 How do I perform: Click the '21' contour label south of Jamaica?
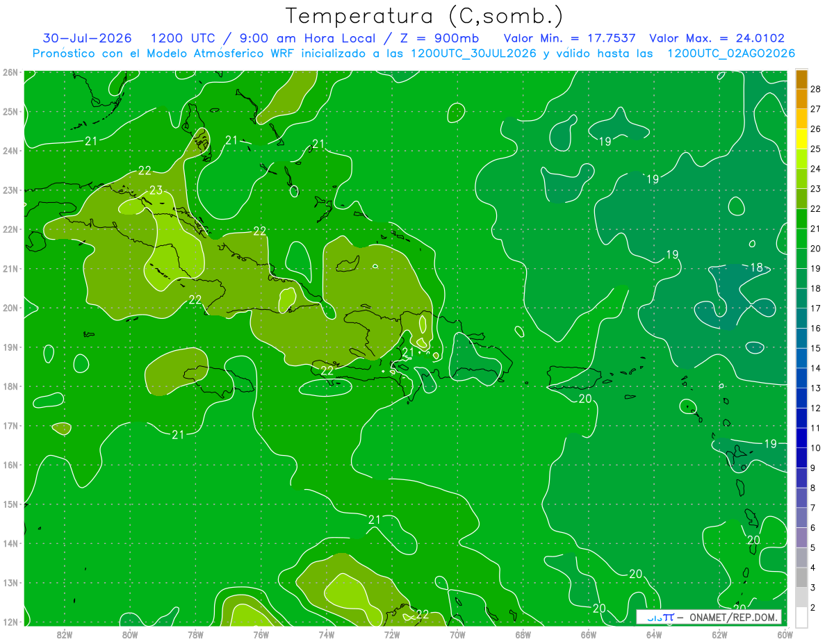point(178,435)
